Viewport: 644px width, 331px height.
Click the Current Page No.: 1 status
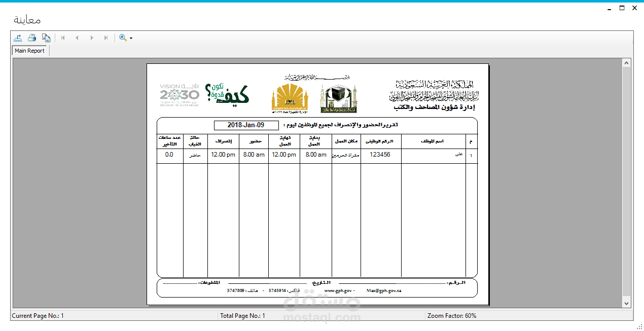point(38,316)
